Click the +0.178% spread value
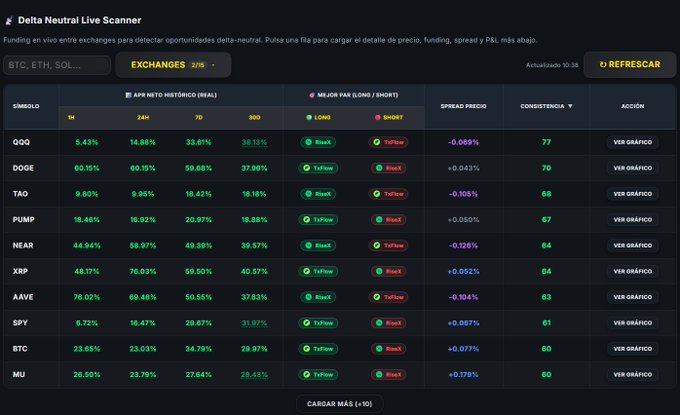Image resolution: width=680 pixels, height=415 pixels. 463,375
